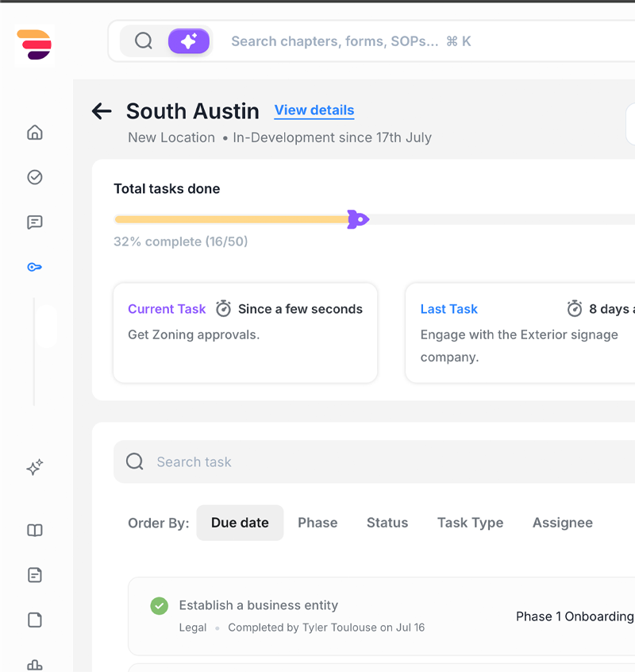Open the leaderboard sidebar icon at bottom
The image size is (635, 672).
[35, 665]
